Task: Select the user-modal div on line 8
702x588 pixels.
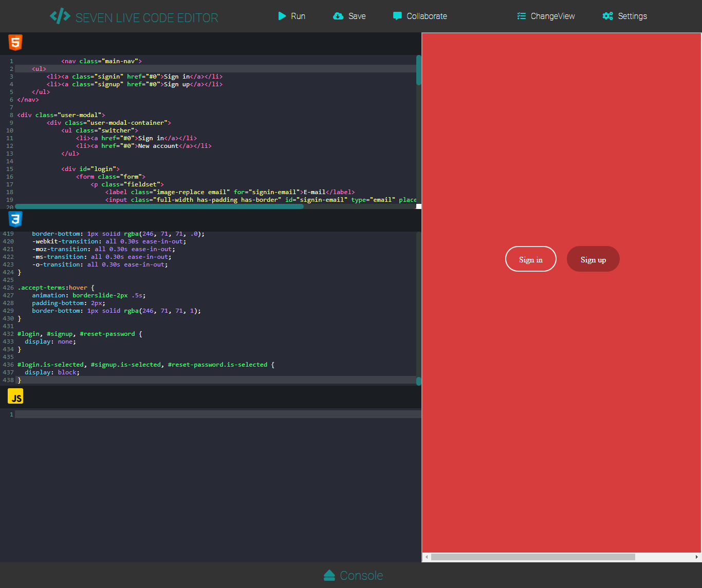Action: (61, 115)
